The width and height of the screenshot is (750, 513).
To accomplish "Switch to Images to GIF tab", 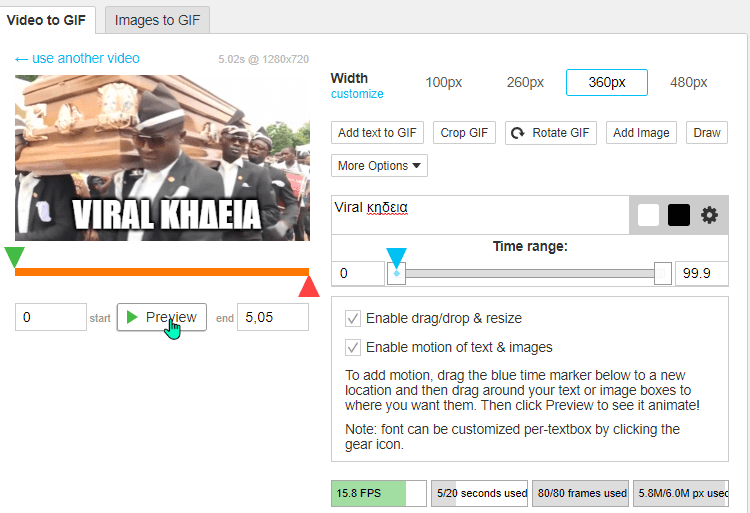I will coord(157,20).
